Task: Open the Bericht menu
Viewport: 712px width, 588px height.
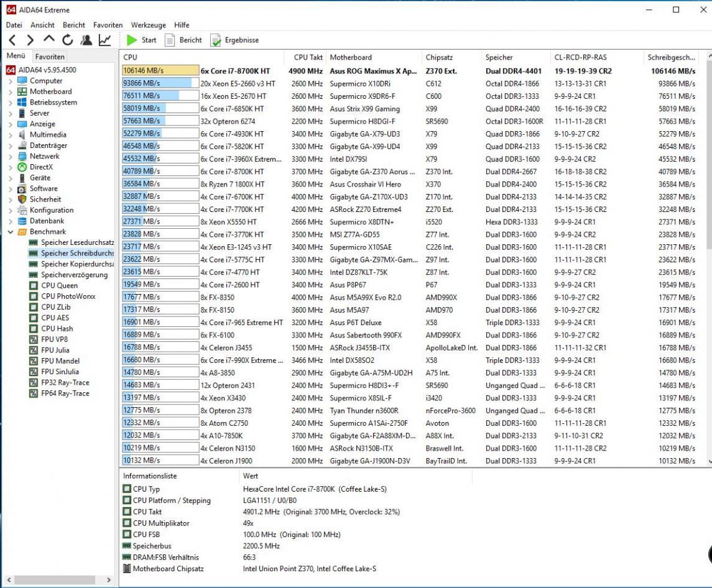Action: (74, 25)
